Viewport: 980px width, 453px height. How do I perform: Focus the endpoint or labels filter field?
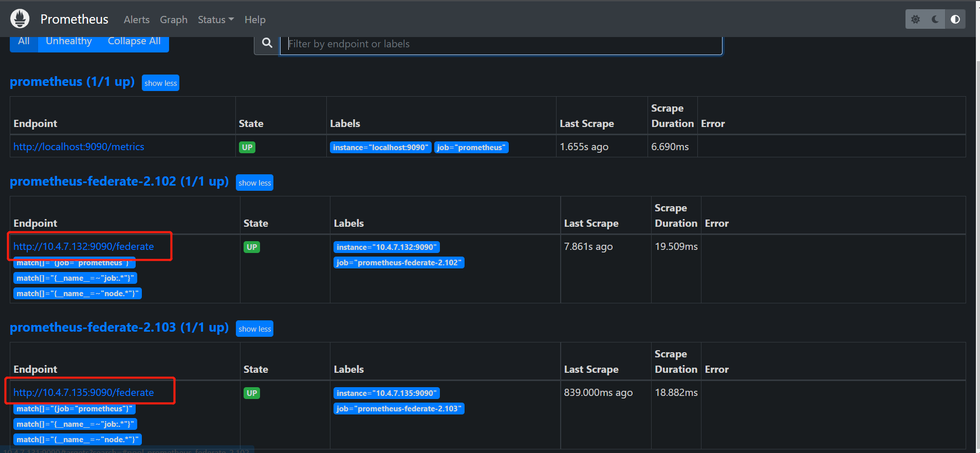[x=501, y=44]
